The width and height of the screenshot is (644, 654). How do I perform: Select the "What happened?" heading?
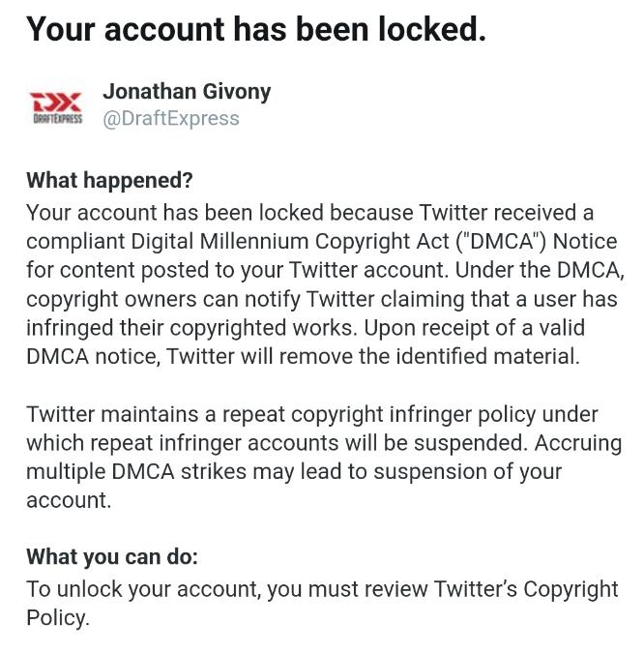(109, 181)
